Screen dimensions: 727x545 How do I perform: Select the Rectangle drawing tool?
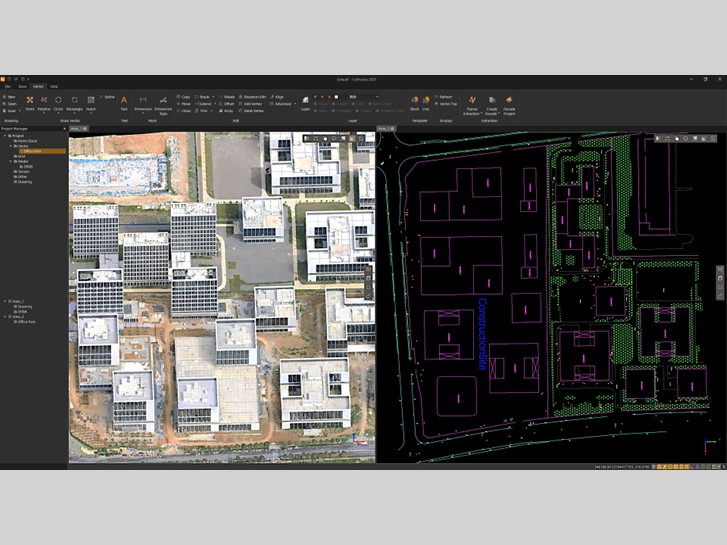click(74, 103)
